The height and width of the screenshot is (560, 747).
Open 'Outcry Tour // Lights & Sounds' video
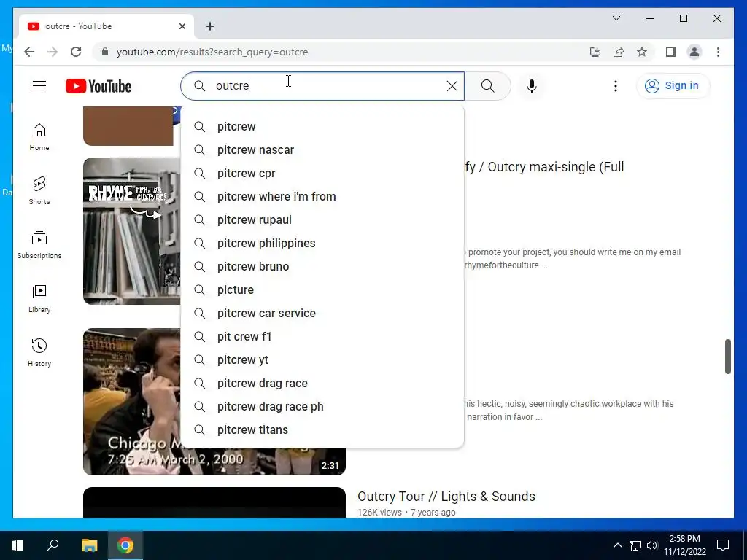pos(446,496)
